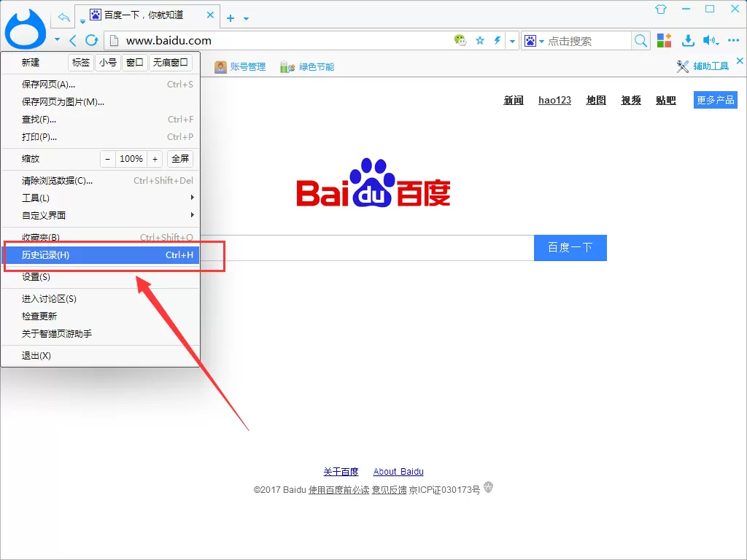Choose 查找(F)... from menu

[x=100, y=120]
